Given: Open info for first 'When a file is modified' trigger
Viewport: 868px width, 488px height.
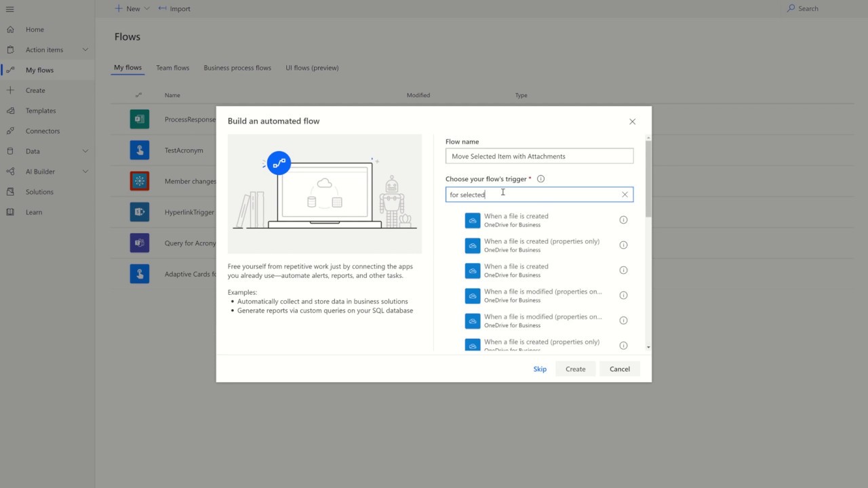Looking at the screenshot, I should [x=623, y=295].
